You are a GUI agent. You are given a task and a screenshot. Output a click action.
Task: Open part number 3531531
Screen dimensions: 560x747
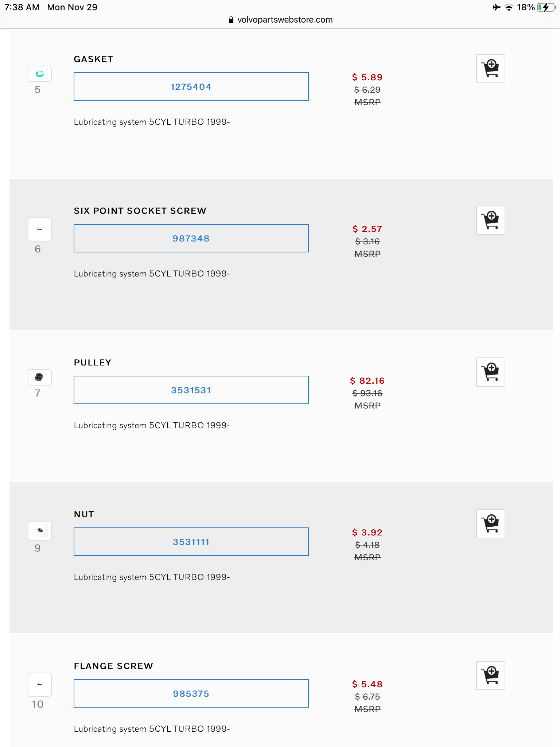click(191, 390)
